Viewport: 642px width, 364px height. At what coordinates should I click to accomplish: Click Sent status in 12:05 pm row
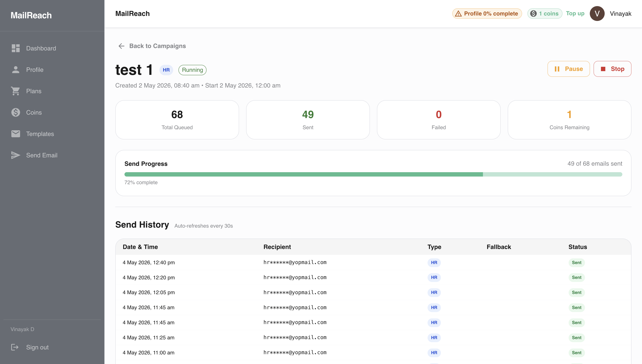point(576,292)
